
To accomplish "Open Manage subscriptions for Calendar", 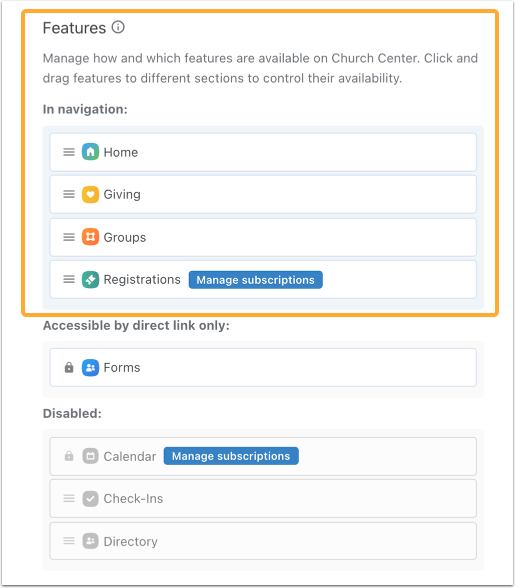I will [x=231, y=456].
